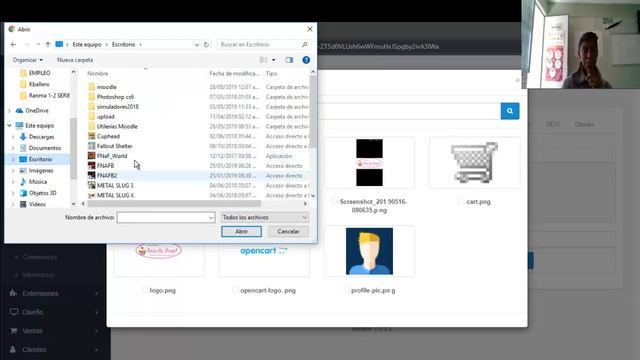Viewport: 640px width, 360px height.
Task: Select Escritorio in the navigation pane
Action: click(x=40, y=159)
